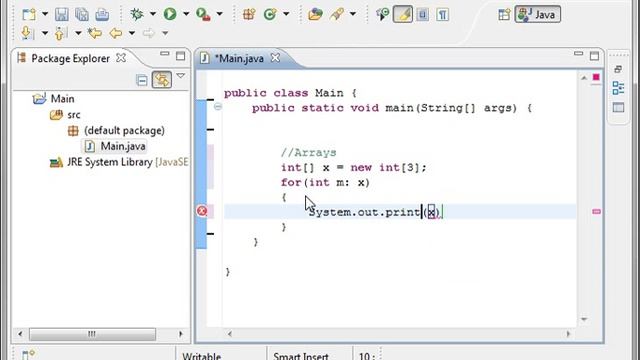640x360 pixels.
Task: Select the (default package) node
Action: click(124, 131)
